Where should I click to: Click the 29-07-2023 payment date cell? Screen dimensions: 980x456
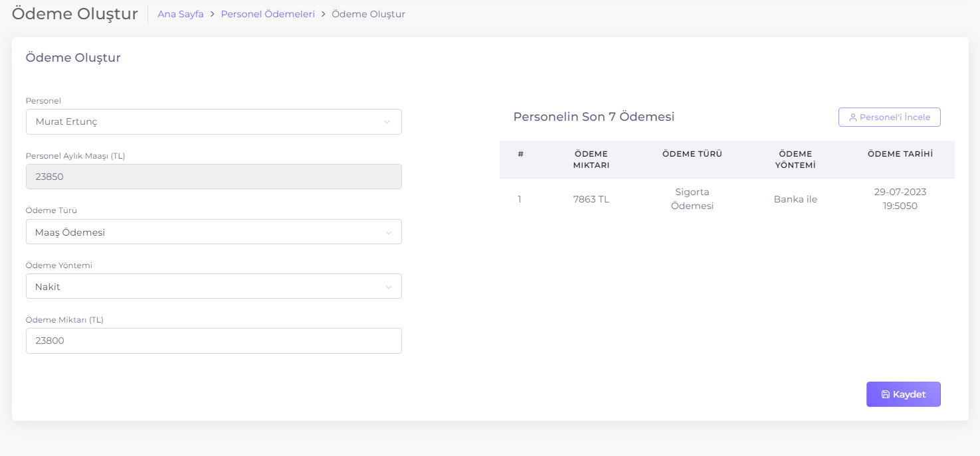[900, 199]
